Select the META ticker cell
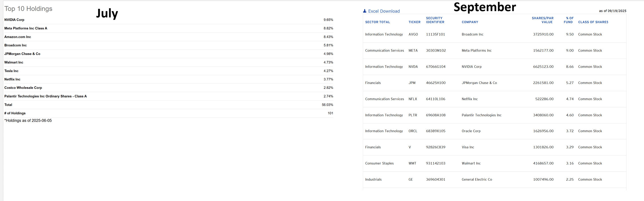This screenshot has width=644, height=201. 413,51
